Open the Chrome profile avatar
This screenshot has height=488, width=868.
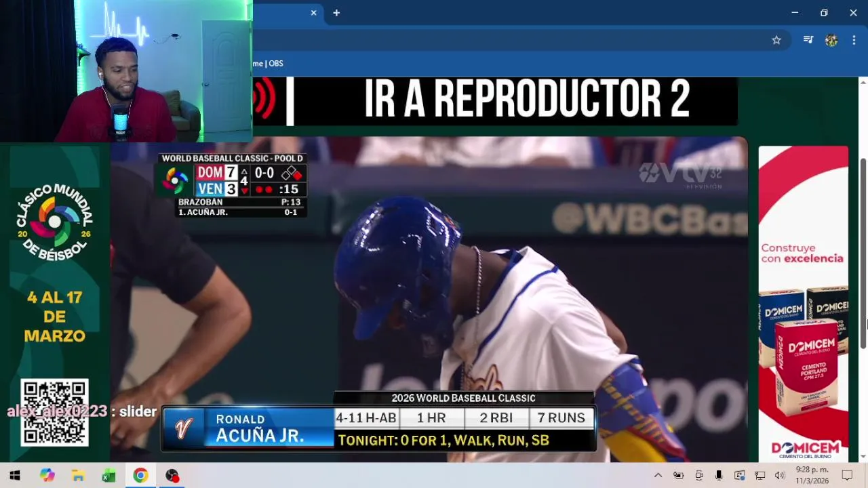pos(831,40)
